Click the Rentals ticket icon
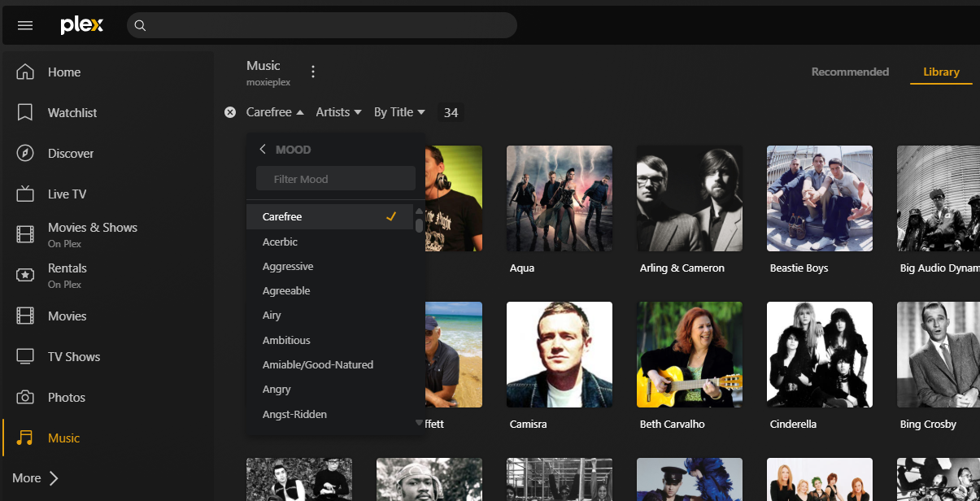 click(25, 276)
